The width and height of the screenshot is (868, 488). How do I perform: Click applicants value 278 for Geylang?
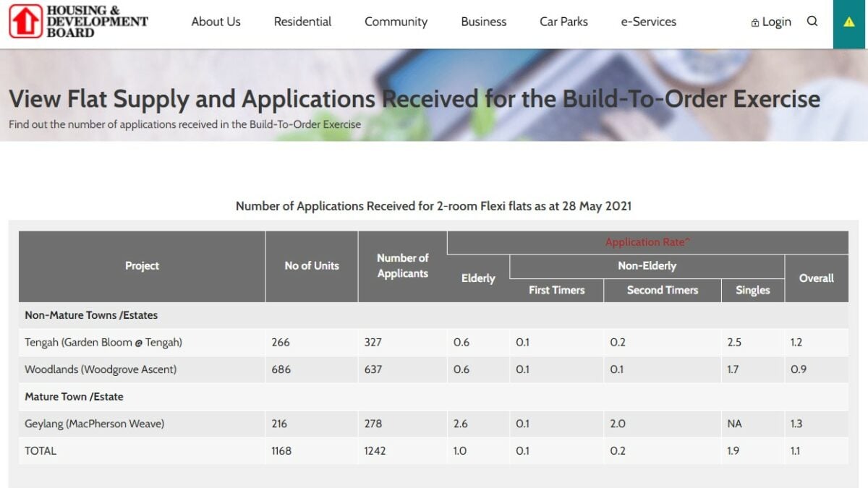point(373,424)
